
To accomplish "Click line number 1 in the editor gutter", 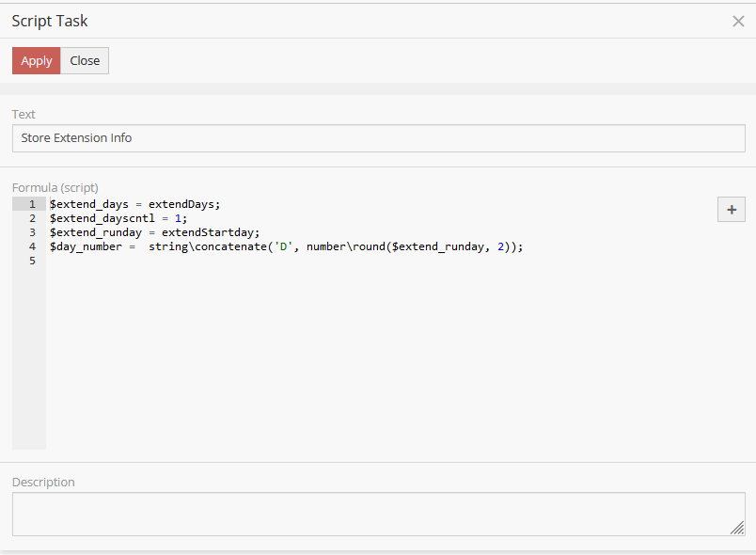I will pyautogui.click(x=32, y=204).
